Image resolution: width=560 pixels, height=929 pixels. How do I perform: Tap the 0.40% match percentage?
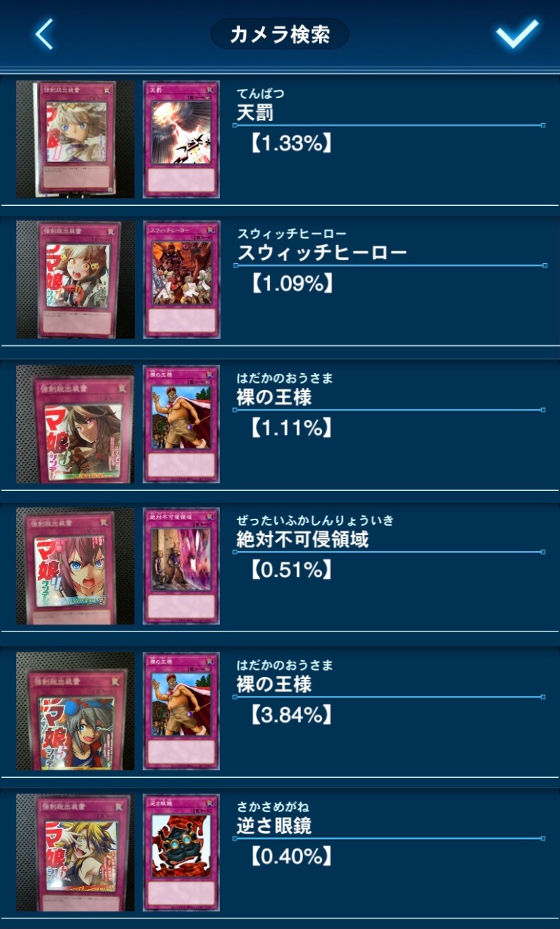click(290, 855)
